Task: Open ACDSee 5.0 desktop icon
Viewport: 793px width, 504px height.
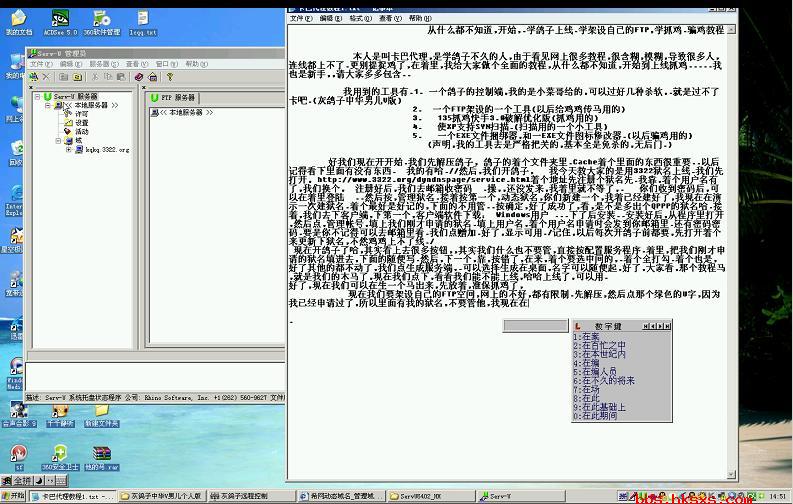Action: click(60, 20)
